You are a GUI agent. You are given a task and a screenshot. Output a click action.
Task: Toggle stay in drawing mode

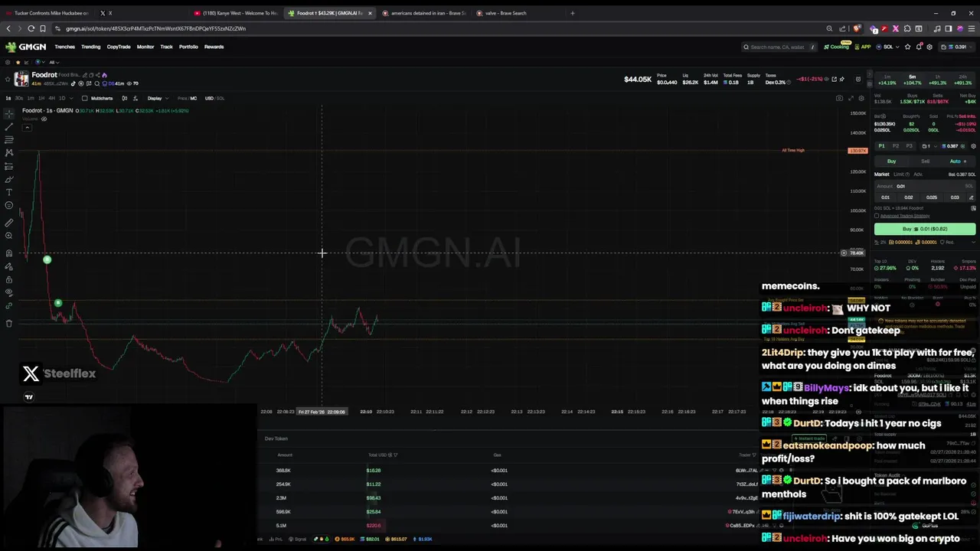[x=9, y=266]
